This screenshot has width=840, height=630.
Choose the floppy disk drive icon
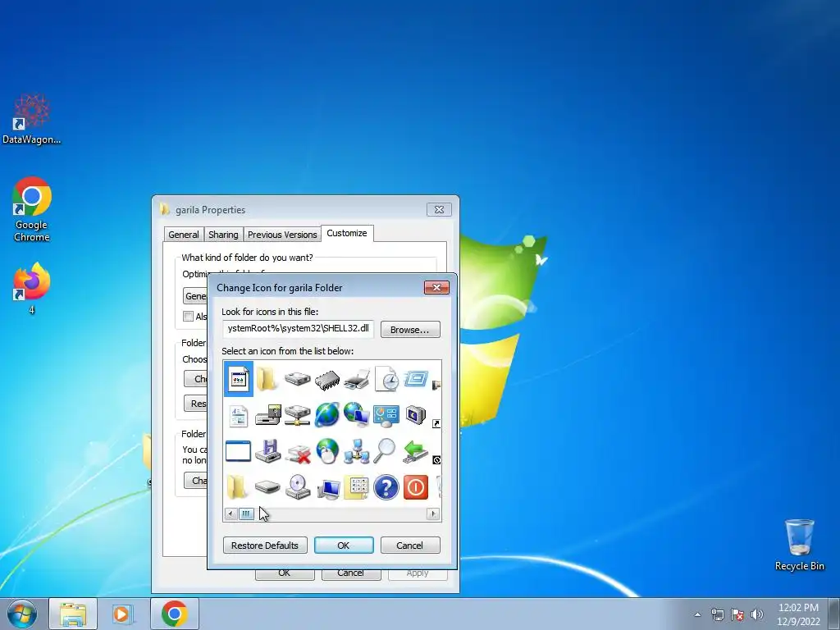(268, 415)
